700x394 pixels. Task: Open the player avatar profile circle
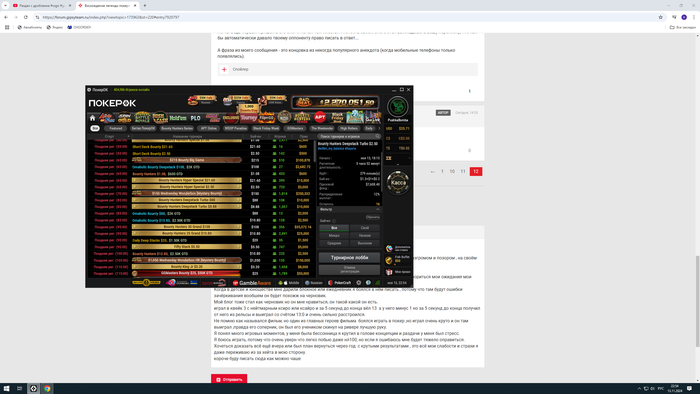397,107
